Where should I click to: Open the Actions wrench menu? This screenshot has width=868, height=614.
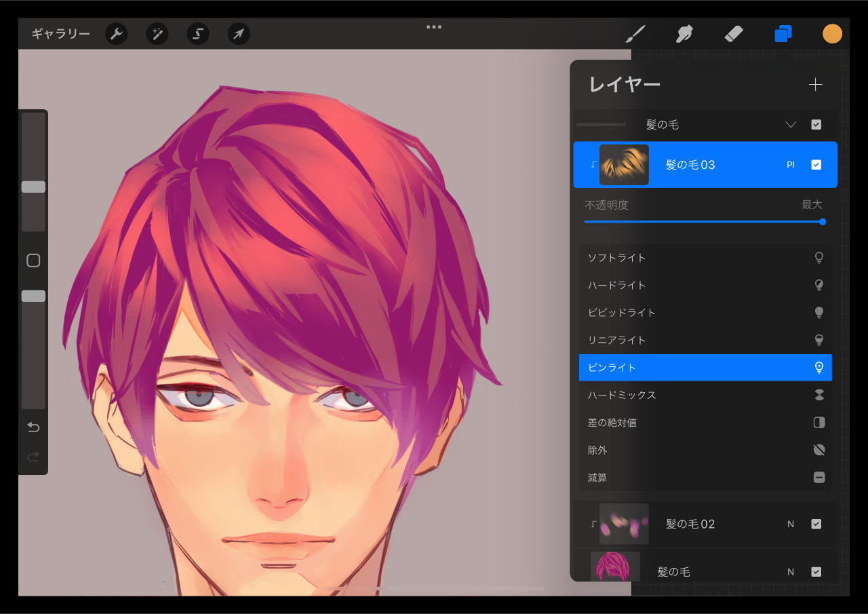(x=117, y=34)
